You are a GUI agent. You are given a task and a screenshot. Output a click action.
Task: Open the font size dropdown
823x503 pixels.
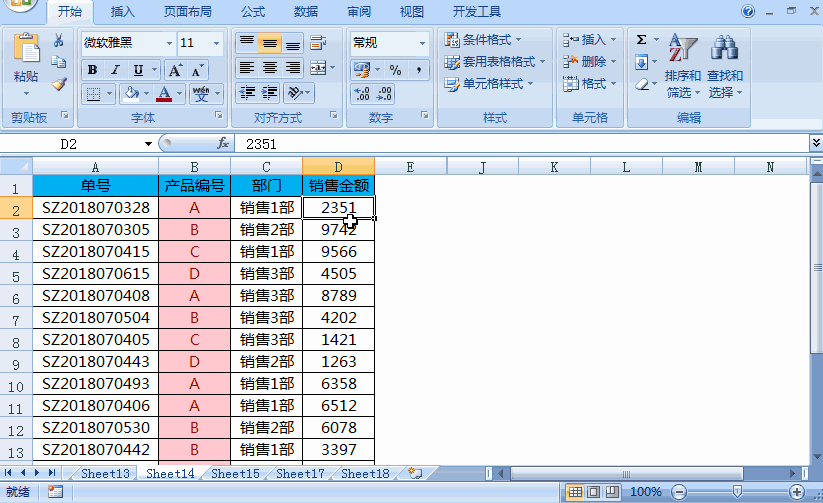click(216, 43)
